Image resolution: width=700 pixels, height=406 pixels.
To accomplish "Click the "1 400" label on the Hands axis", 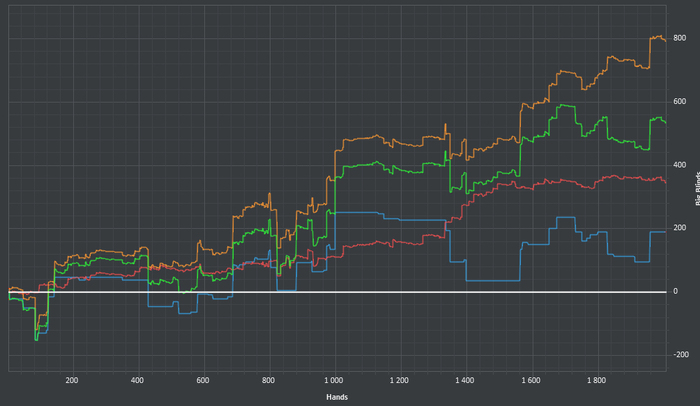I will pos(465,381).
